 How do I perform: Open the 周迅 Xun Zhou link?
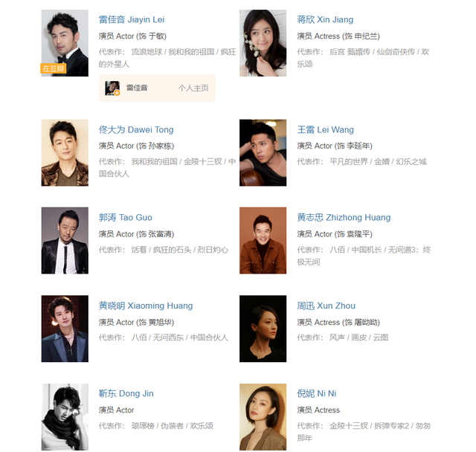tap(326, 306)
